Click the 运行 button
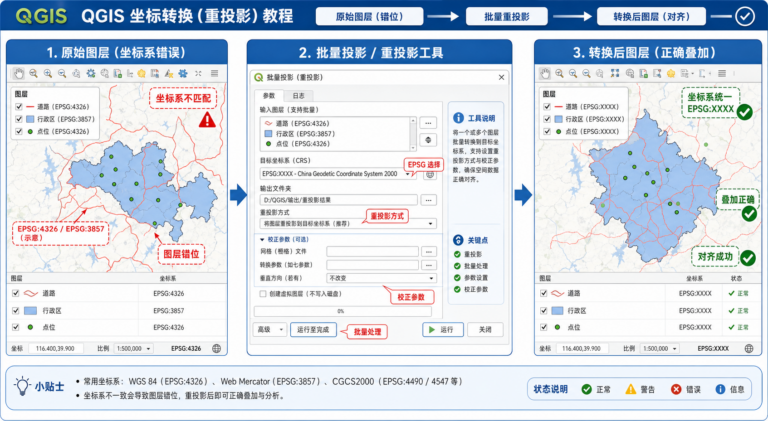This screenshot has width=768, height=421. 443,329
